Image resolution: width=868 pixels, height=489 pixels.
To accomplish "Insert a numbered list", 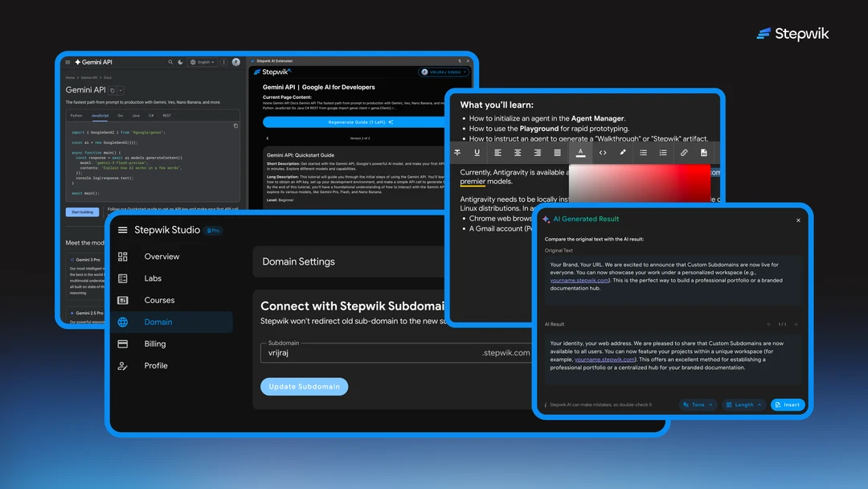I will point(663,153).
